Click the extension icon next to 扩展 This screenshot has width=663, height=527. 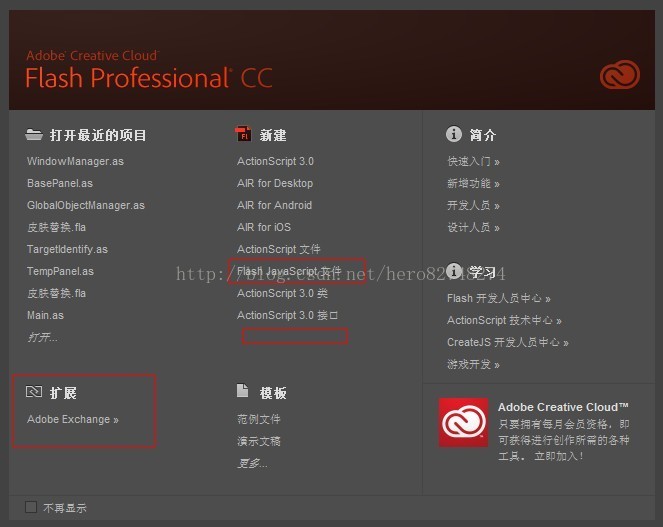(x=34, y=392)
